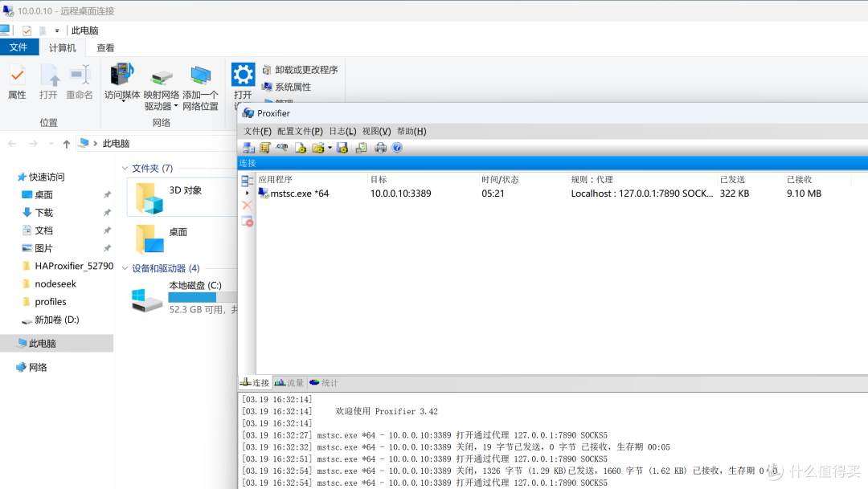The height and width of the screenshot is (489, 868).
Task: Click the block connection icon in side strip
Action: 247,222
